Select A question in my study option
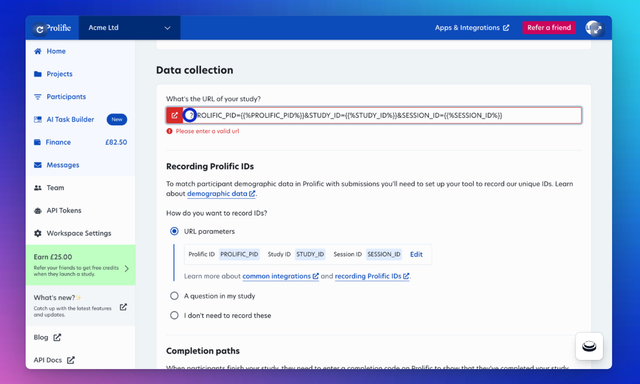This screenshot has height=384, width=640. tap(174, 296)
